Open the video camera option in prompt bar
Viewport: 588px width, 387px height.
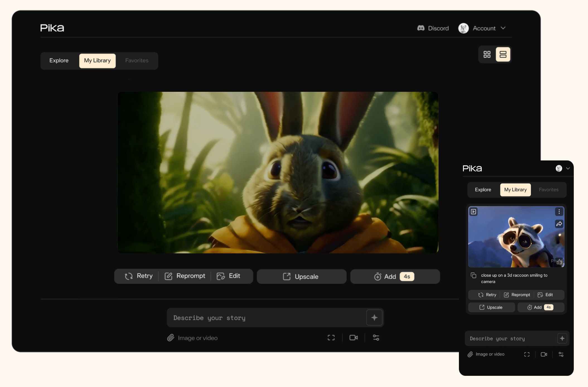click(x=354, y=338)
